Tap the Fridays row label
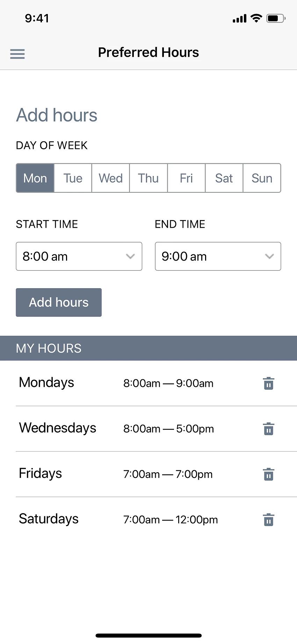 (41, 474)
